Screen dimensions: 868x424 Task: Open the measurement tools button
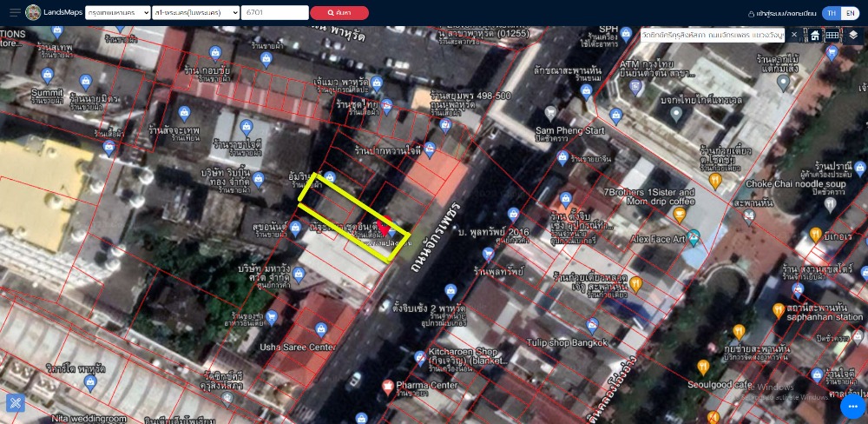[x=16, y=403]
